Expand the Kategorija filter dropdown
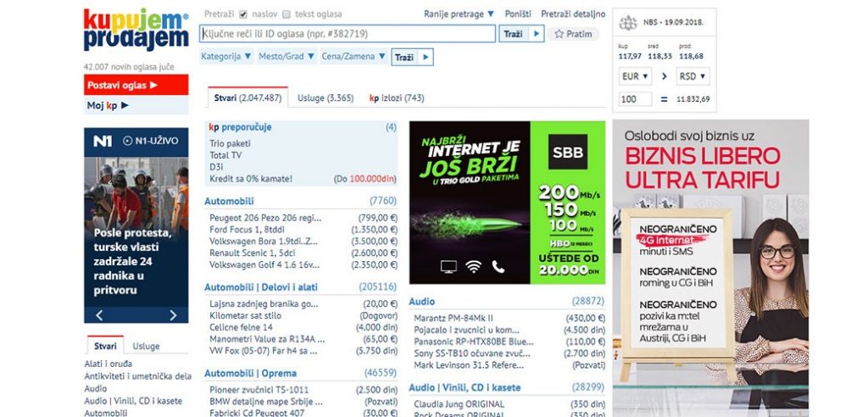Image resolution: width=868 pixels, height=417 pixels. tap(226, 57)
